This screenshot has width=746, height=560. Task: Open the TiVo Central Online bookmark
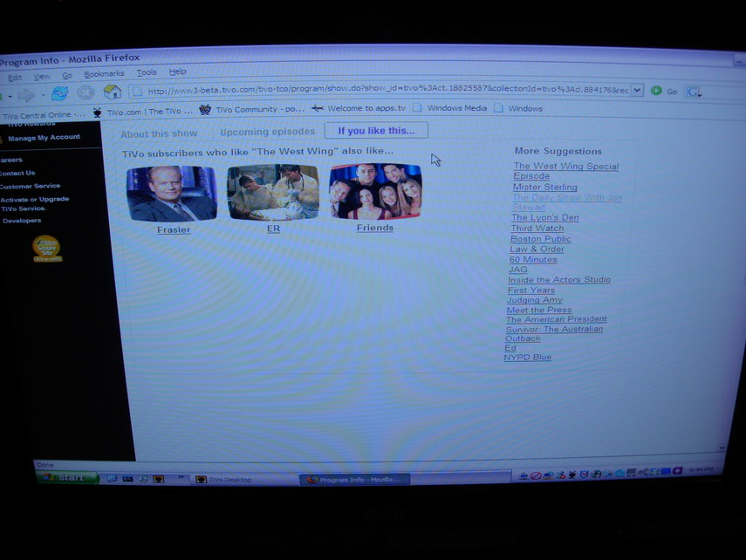click(x=43, y=115)
